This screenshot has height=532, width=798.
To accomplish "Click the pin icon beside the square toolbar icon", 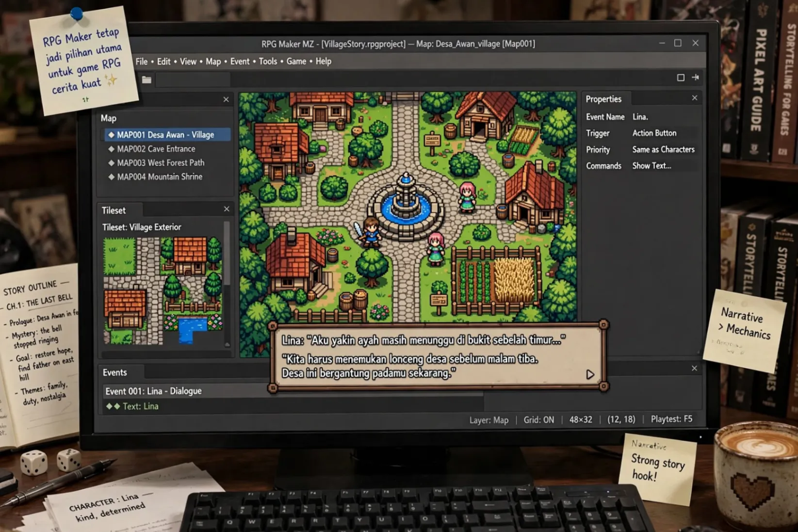I will tap(695, 78).
